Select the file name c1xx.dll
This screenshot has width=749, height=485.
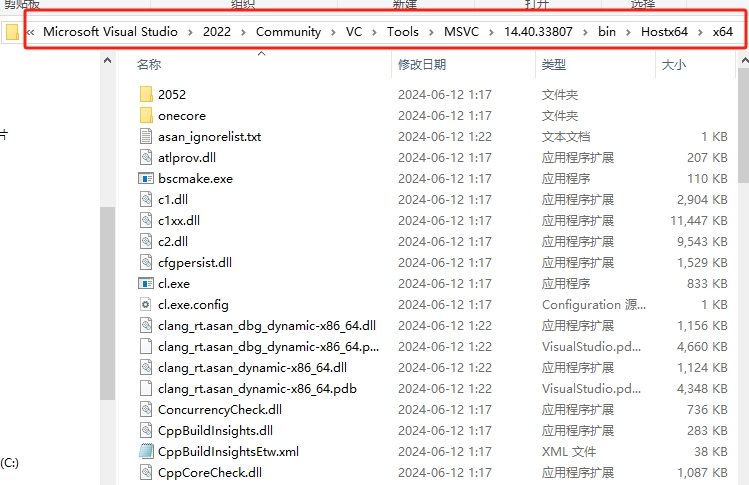[x=179, y=220]
